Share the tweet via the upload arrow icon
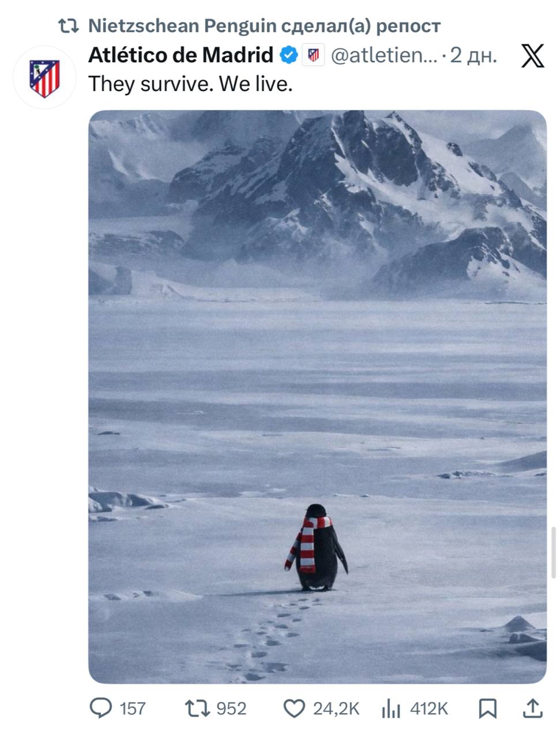Viewport: 560px width, 738px height. point(532,708)
